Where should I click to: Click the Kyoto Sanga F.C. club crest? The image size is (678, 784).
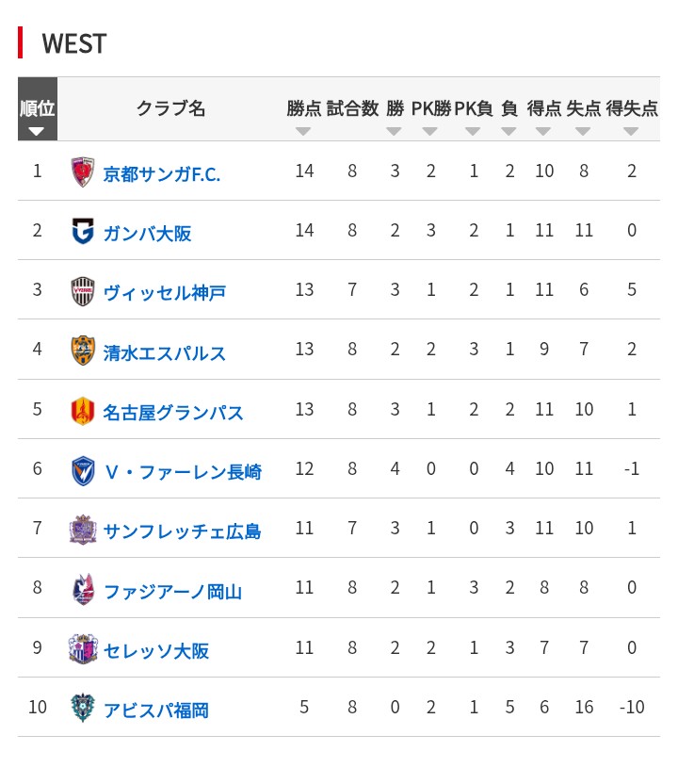pyautogui.click(x=83, y=172)
